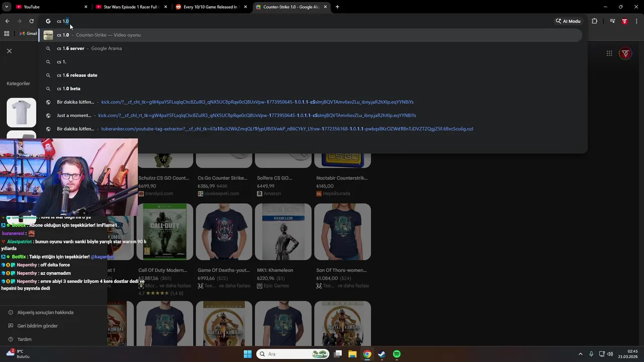Screen dimensions: 644x362
Task: Open File Explorer from the taskbar
Action: [353, 354]
